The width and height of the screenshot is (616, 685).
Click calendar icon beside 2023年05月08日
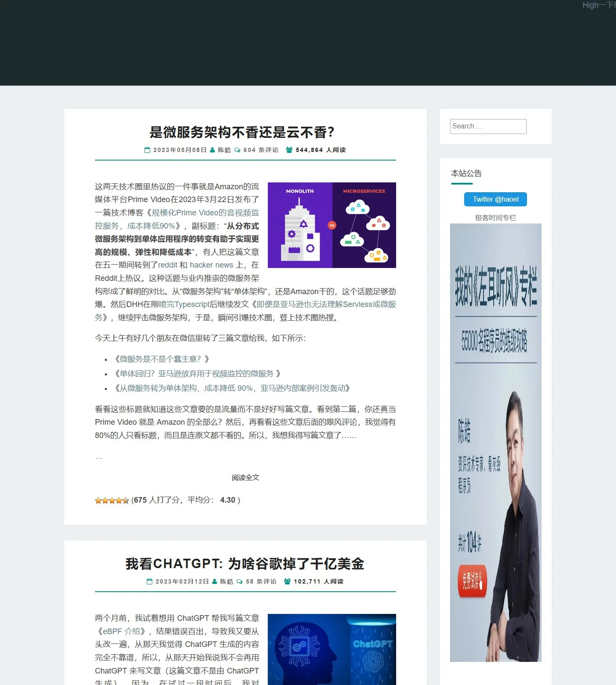(147, 150)
